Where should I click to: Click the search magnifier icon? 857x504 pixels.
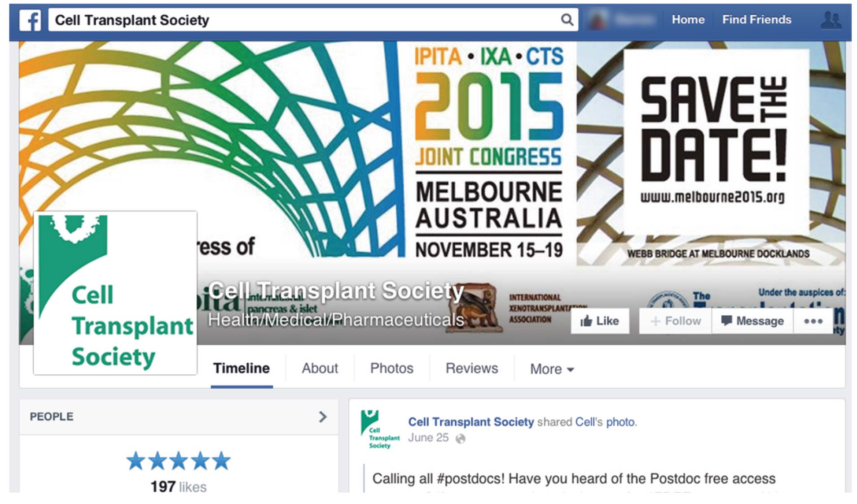(x=567, y=20)
